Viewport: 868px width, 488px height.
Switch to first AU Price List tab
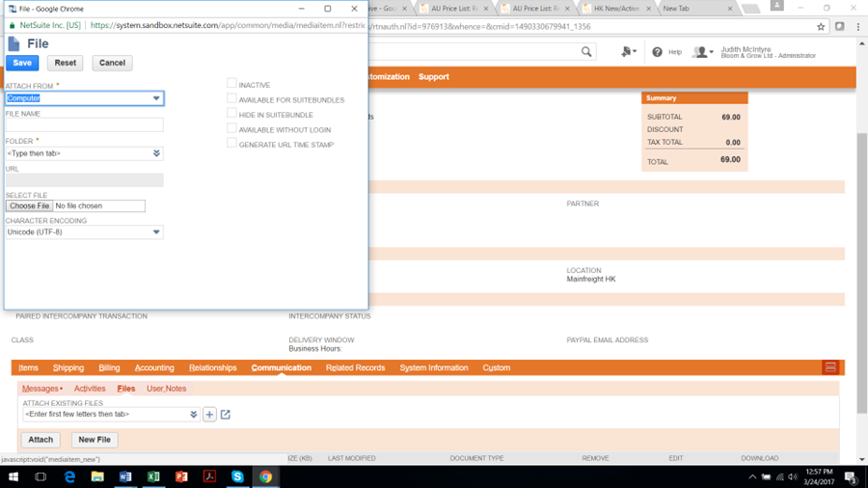[x=454, y=9]
